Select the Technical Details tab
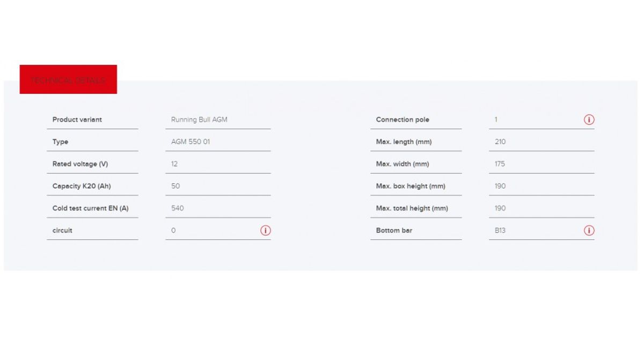The image size is (644, 338). (68, 80)
